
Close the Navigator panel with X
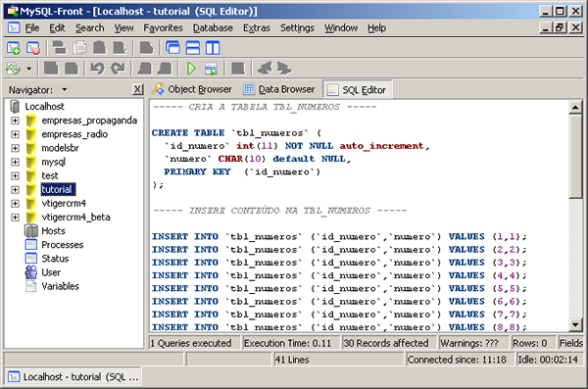pos(137,89)
